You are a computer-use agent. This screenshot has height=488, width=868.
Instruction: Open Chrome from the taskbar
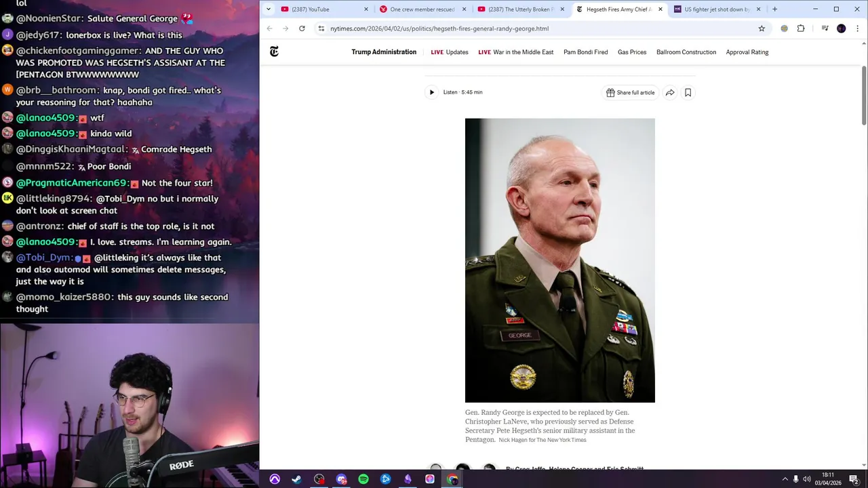pos(452,479)
